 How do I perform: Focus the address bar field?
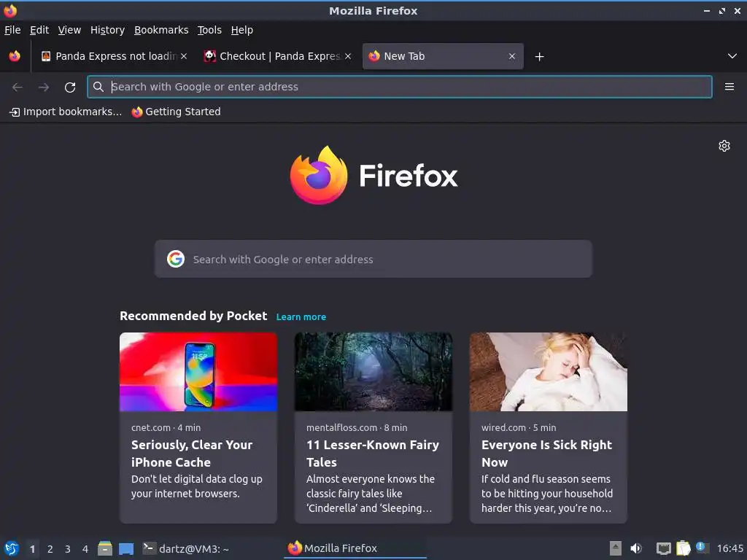[399, 87]
